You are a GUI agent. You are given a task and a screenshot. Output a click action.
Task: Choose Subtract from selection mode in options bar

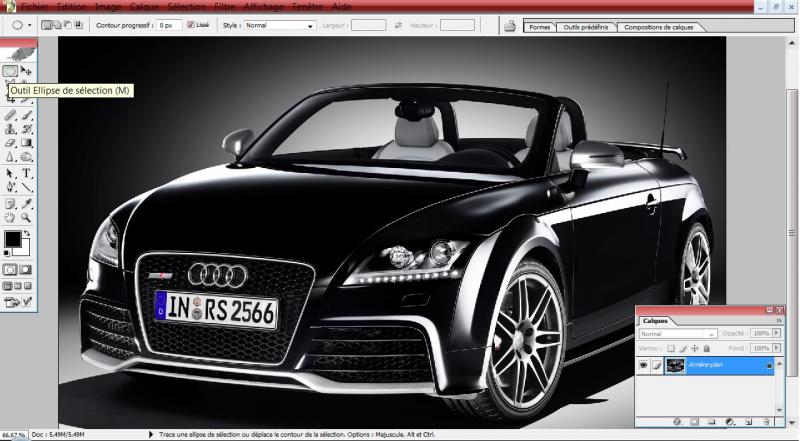(67, 24)
